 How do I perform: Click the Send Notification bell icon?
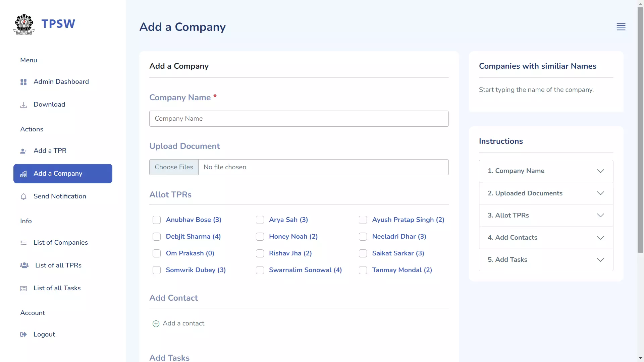click(x=23, y=196)
